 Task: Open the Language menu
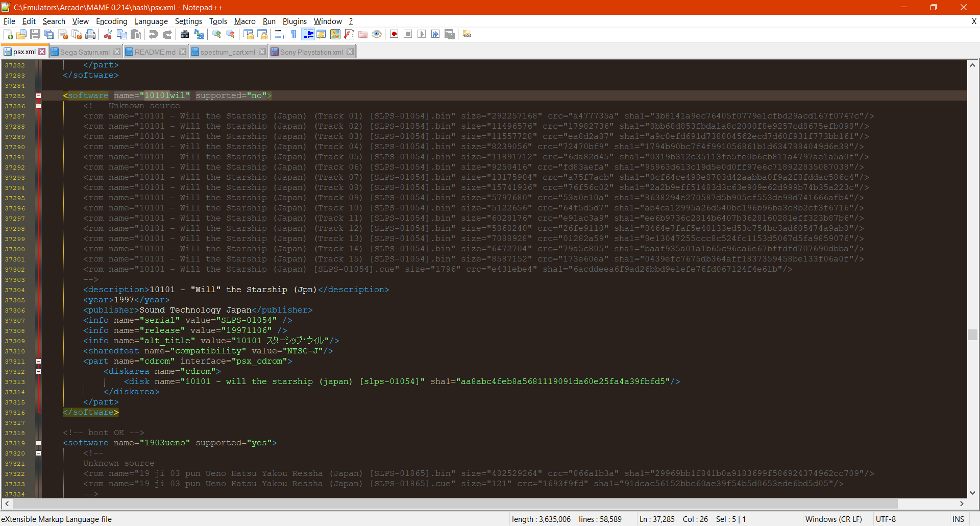coord(151,21)
